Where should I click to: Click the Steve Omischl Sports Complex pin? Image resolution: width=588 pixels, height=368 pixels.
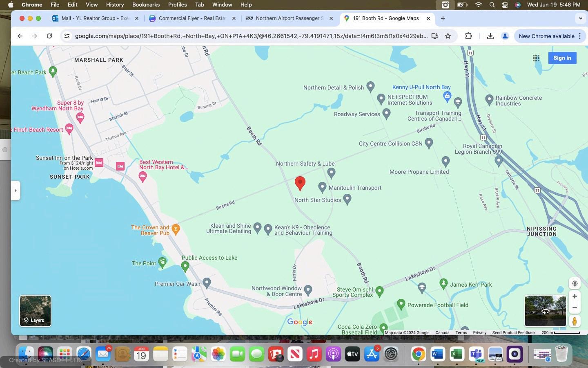point(379,291)
